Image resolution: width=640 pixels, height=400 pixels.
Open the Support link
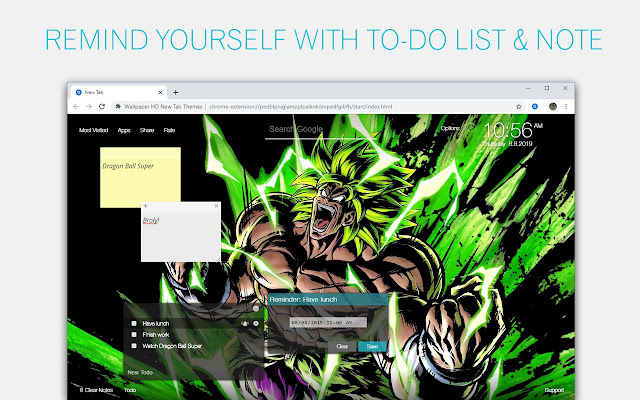pos(554,390)
